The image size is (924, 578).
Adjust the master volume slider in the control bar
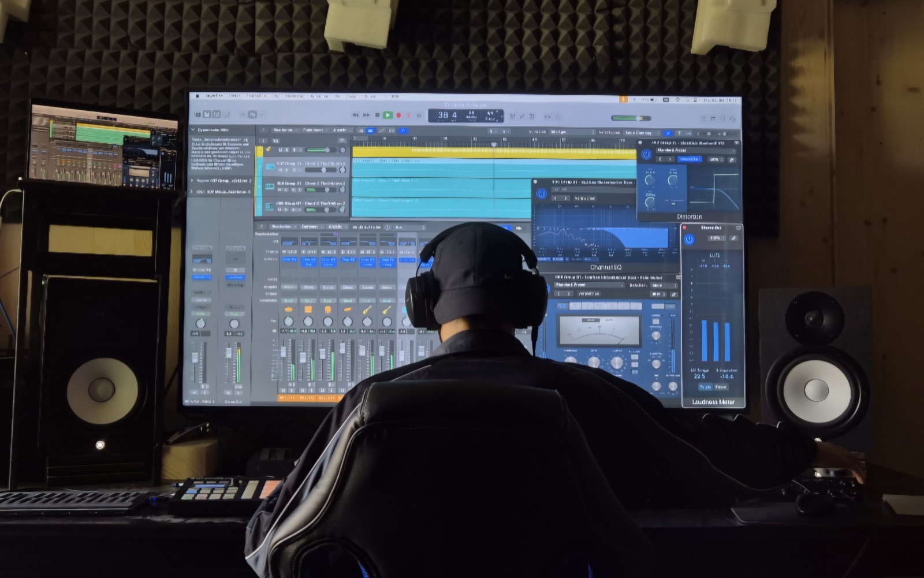[x=631, y=118]
